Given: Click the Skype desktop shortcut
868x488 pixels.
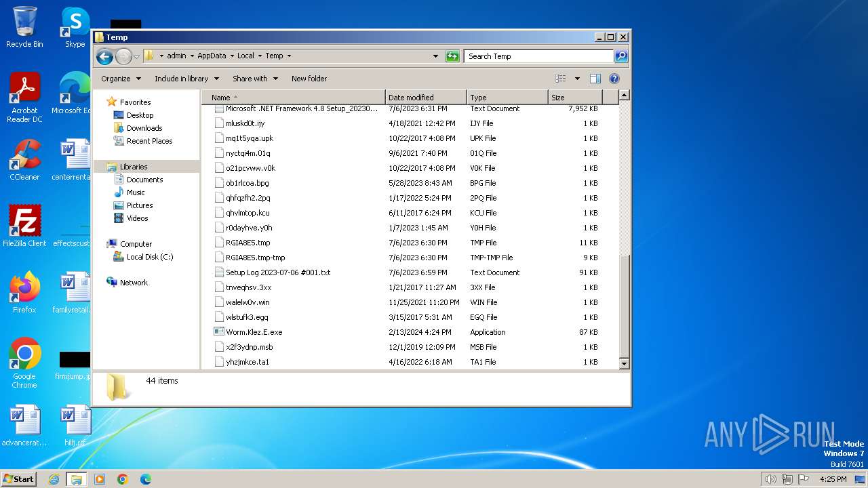Looking at the screenshot, I should (75, 27).
